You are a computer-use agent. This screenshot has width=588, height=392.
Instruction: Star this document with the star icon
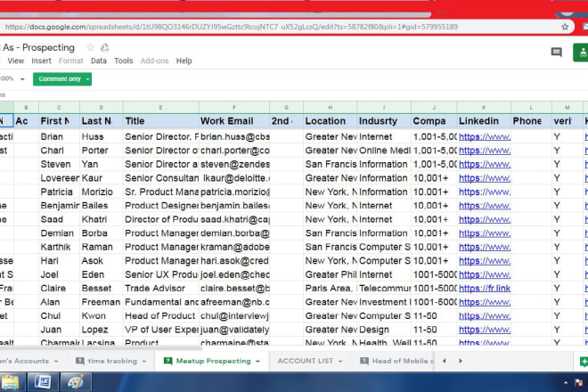[x=90, y=47]
